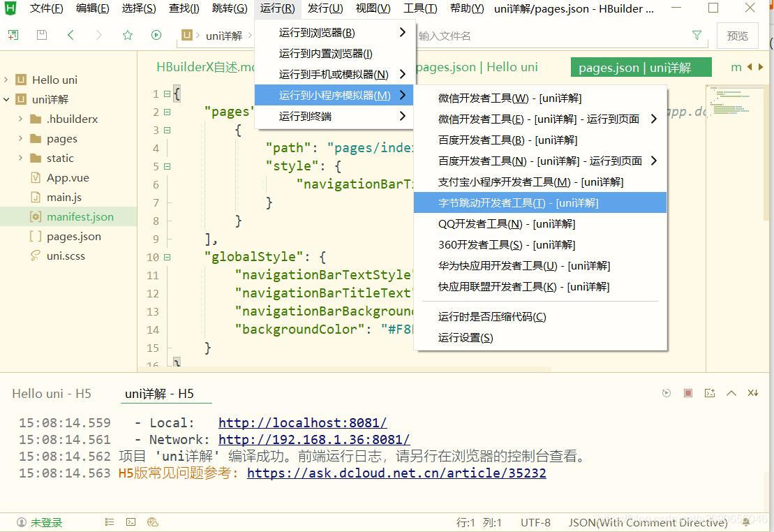This screenshot has width=774, height=532.
Task: Click the file name search field
Action: coord(553,36)
